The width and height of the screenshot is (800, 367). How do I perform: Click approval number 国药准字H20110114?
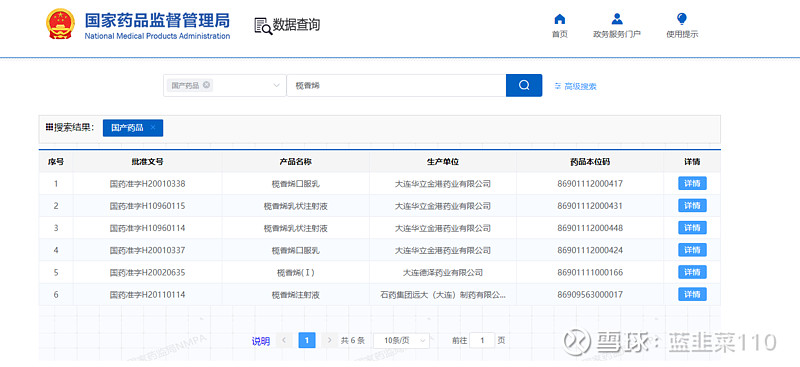147,295
